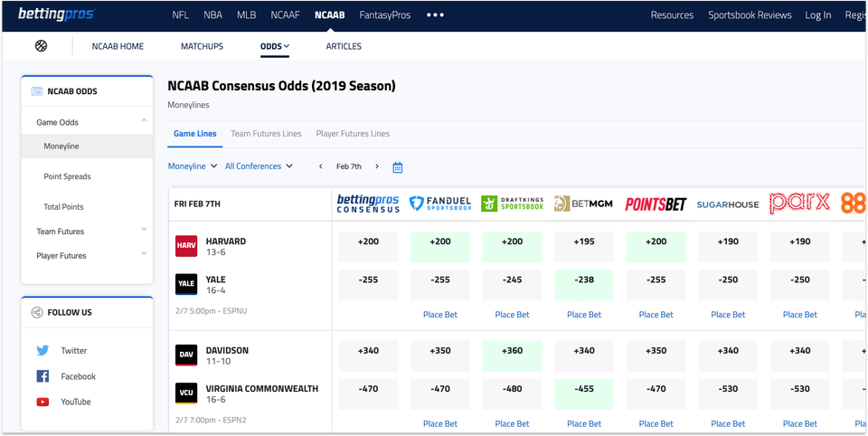
Task: Click the BettingPros Consensus column logo
Action: pos(368,204)
